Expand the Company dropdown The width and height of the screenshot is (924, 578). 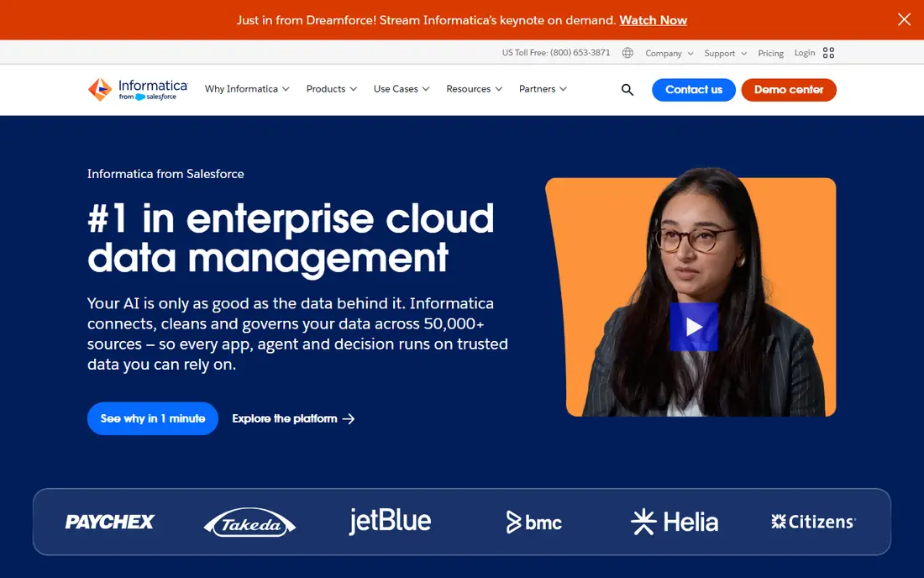(669, 53)
